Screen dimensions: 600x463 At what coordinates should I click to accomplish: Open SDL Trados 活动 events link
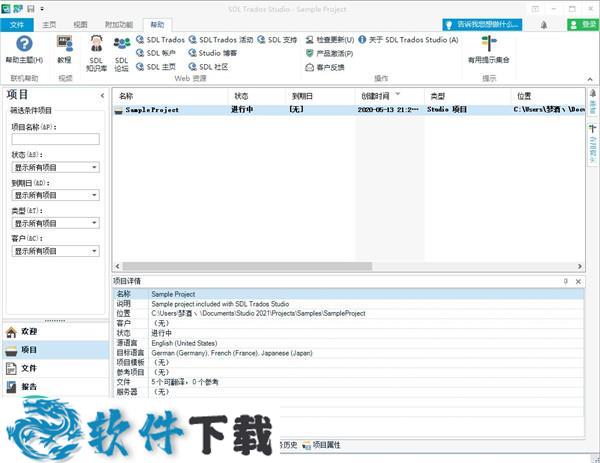tap(221, 40)
